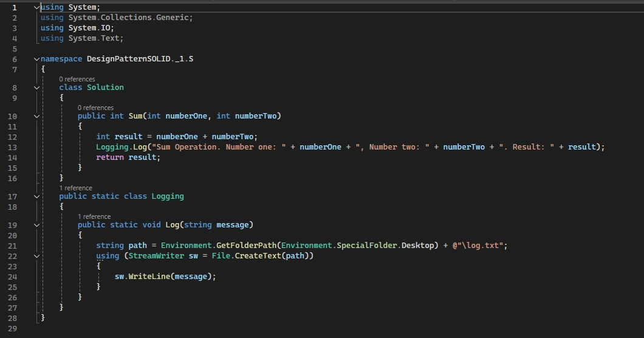Collapse the Log method body
This screenshot has width=644, height=338.
[x=36, y=226]
